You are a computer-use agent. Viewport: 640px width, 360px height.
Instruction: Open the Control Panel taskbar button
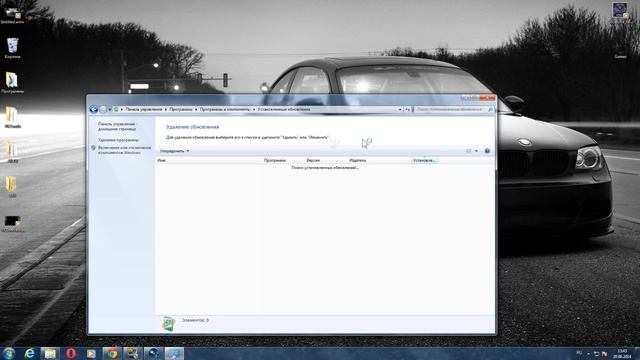174,353
